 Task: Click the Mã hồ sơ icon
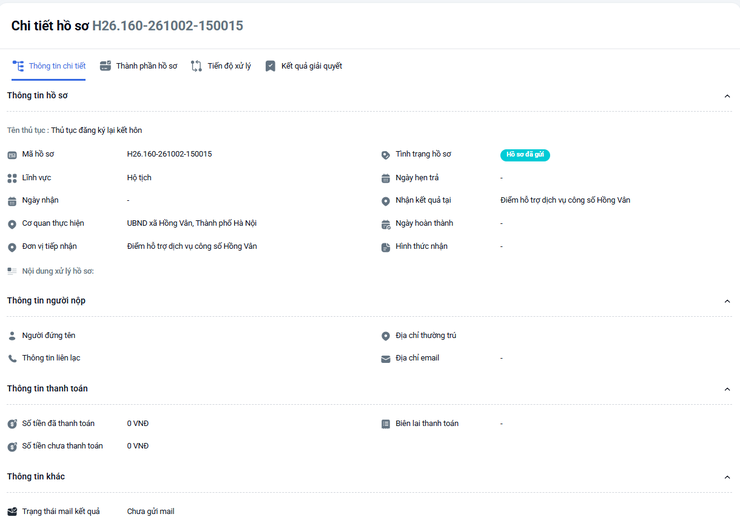[12, 155]
